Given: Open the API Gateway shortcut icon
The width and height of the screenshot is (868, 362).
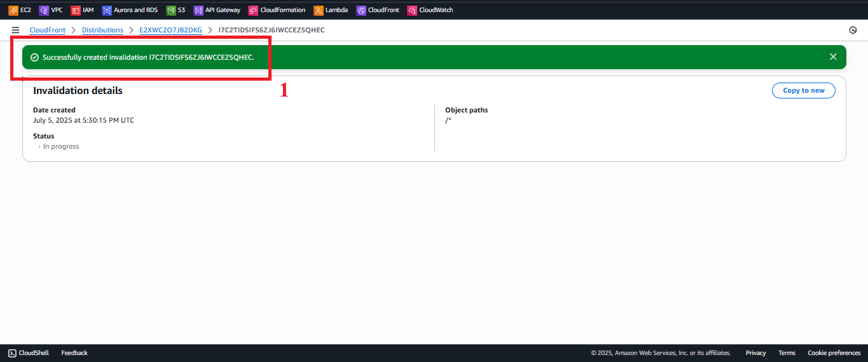Looking at the screenshot, I should (x=198, y=10).
